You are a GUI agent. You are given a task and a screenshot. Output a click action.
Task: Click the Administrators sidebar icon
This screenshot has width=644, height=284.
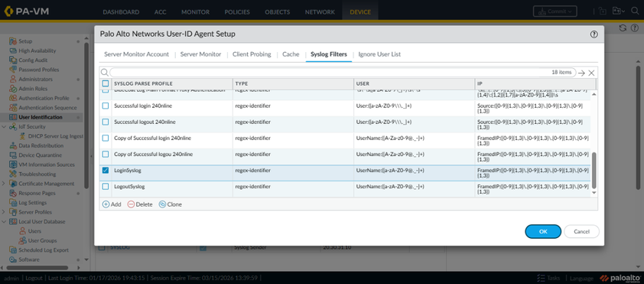pyautogui.click(x=14, y=79)
